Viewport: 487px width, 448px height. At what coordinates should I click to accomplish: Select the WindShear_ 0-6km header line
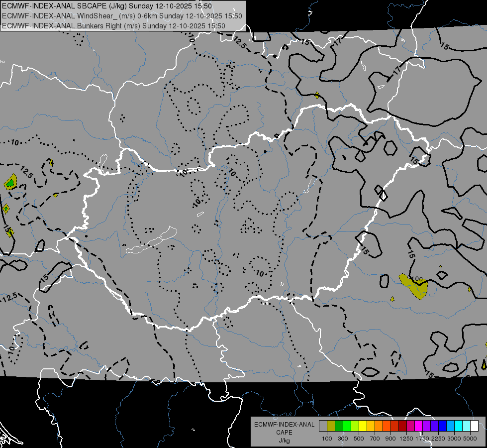coord(122,16)
